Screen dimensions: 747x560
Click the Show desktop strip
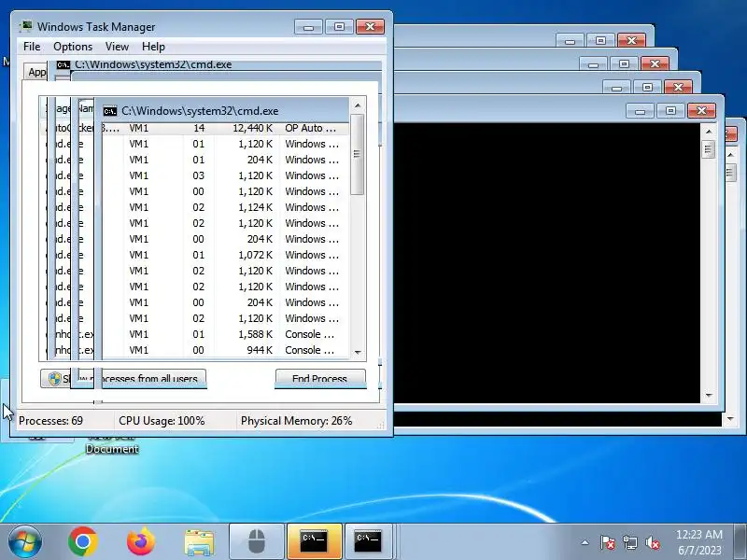pyautogui.click(x=740, y=542)
